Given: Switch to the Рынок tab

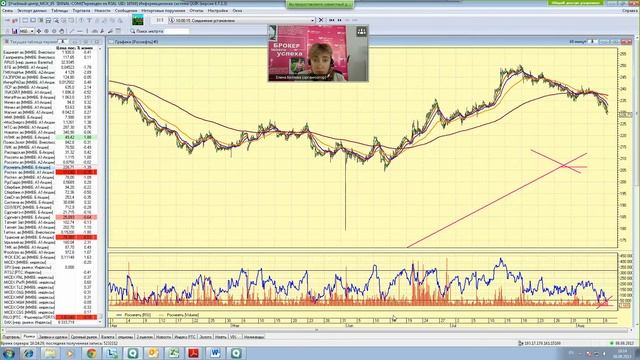Looking at the screenshot, I should pyautogui.click(x=29, y=337).
